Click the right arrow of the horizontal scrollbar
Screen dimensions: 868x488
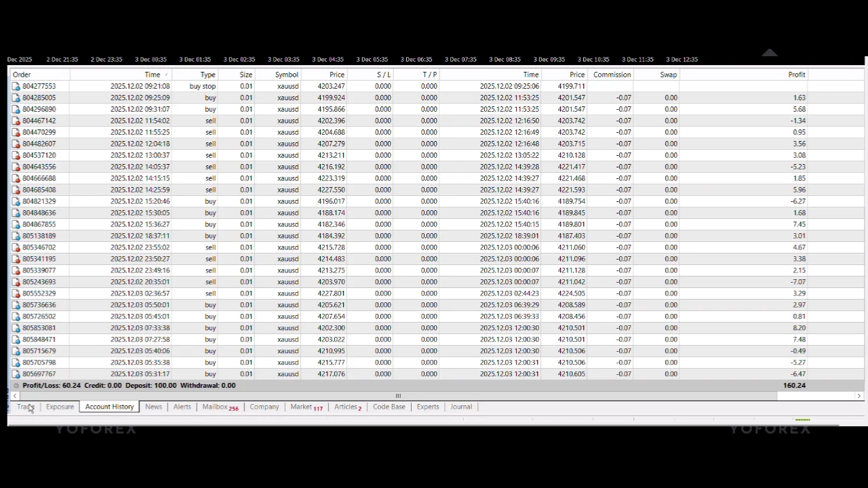[859, 396]
